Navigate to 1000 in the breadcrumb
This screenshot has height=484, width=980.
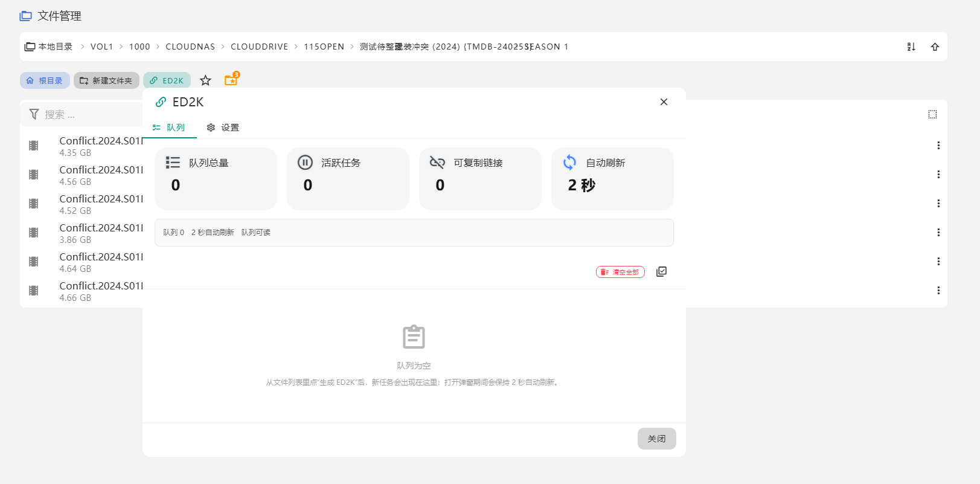(139, 47)
